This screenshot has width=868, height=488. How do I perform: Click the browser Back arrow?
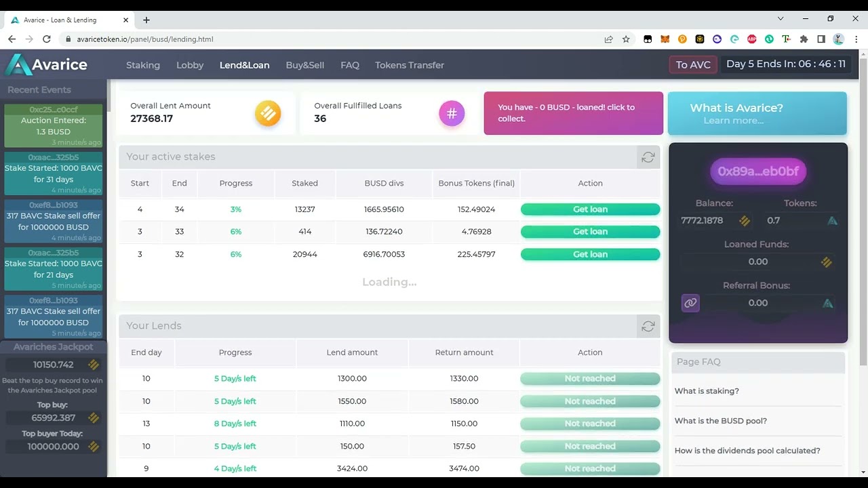click(x=12, y=39)
